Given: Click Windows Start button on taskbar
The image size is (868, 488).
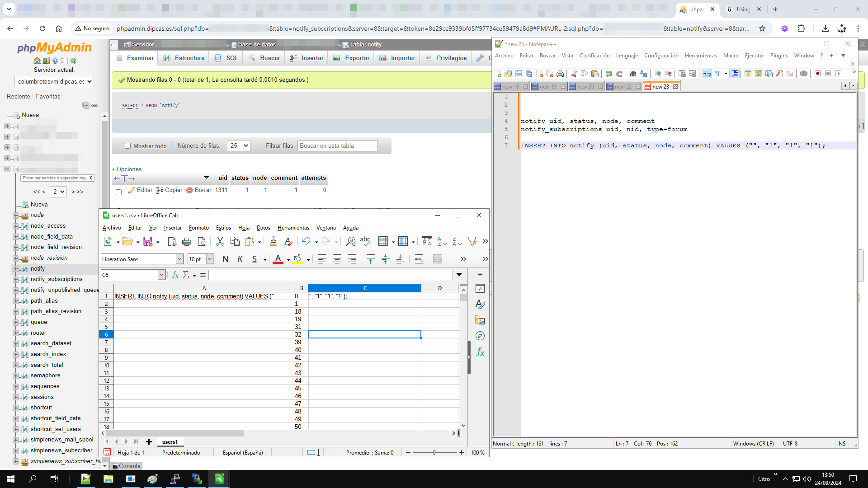Looking at the screenshot, I should [x=11, y=479].
